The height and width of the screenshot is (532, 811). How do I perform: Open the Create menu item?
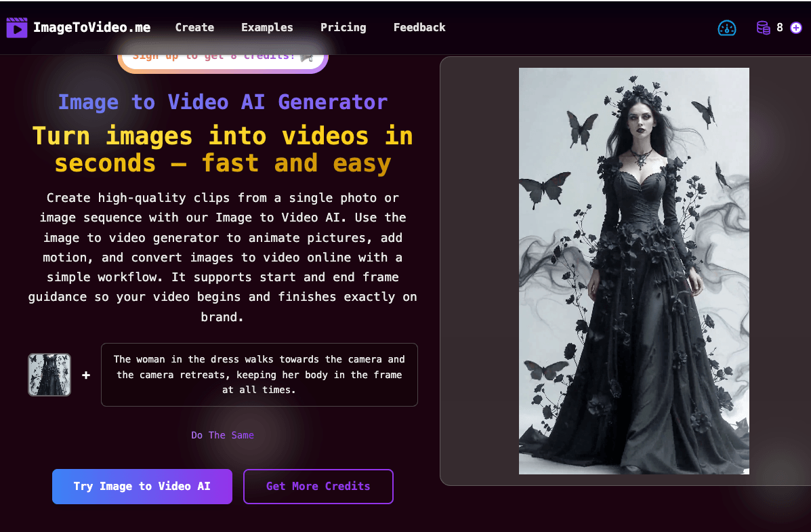coord(194,28)
